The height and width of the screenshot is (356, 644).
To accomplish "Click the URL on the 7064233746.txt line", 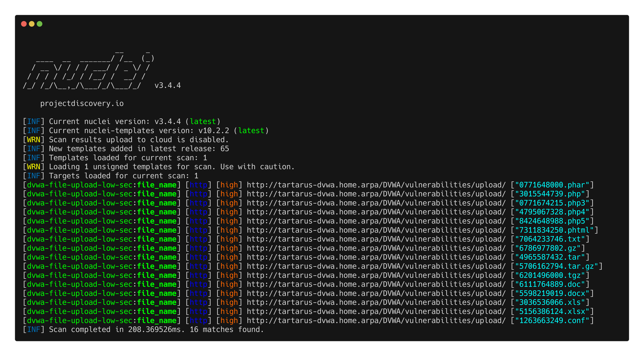I will click(376, 239).
